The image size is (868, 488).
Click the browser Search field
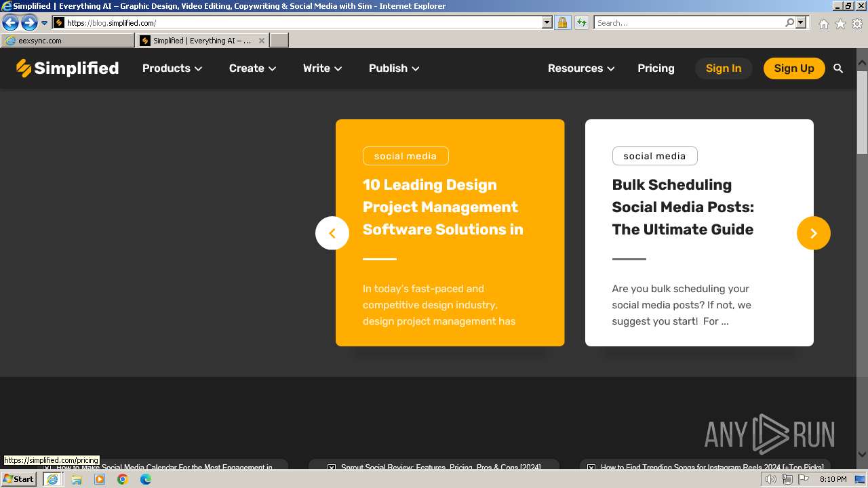(689, 23)
